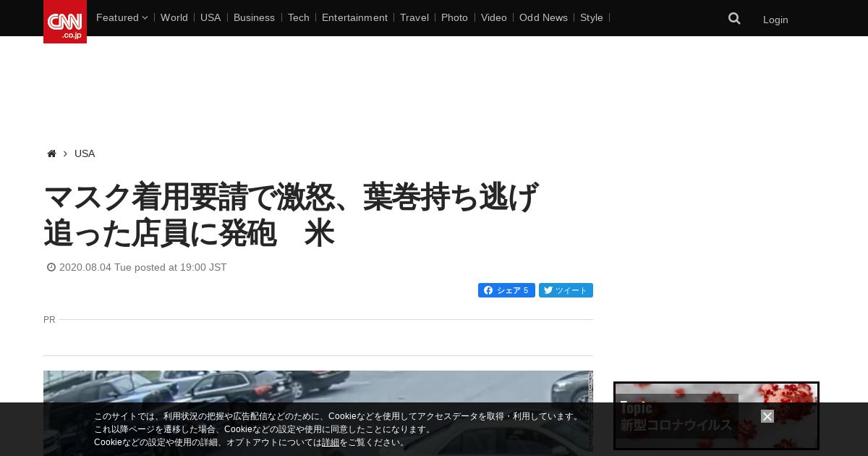Viewport: 868px width, 456px height.
Task: Open the 新型コロナウイルス topic banner
Action: [716, 416]
